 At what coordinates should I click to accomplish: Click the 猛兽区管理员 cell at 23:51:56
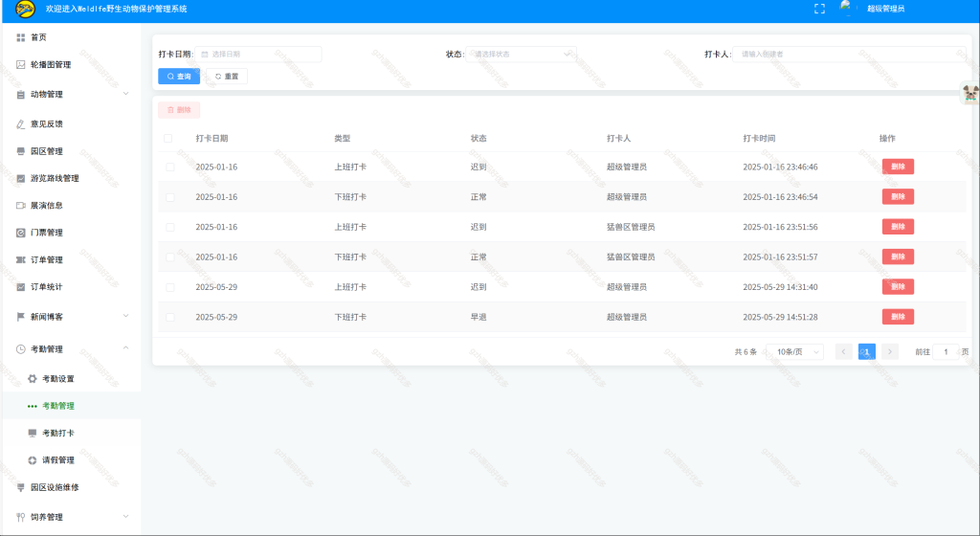pos(631,227)
